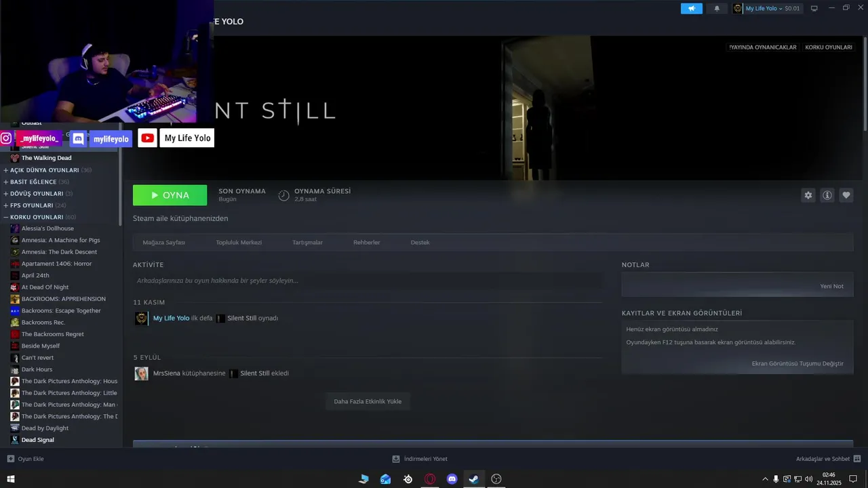This screenshot has height=488, width=868.
Task: Open Windows Start menu
Action: click(10, 479)
